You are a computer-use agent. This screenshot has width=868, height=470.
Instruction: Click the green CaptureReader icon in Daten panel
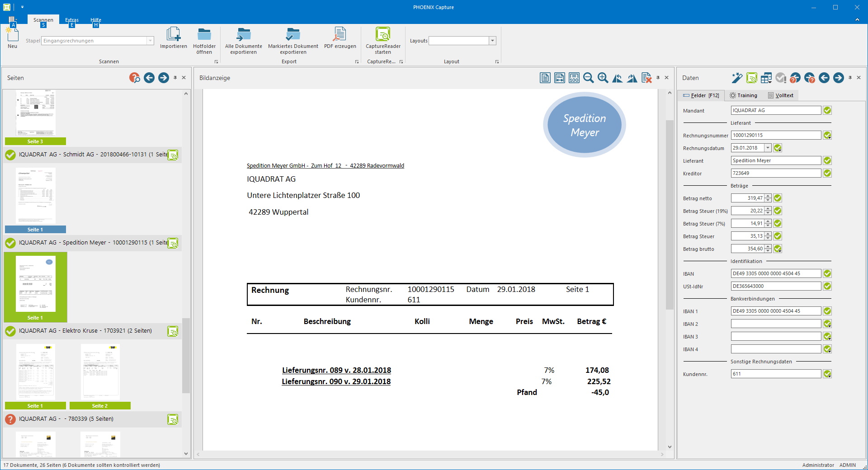tap(752, 78)
